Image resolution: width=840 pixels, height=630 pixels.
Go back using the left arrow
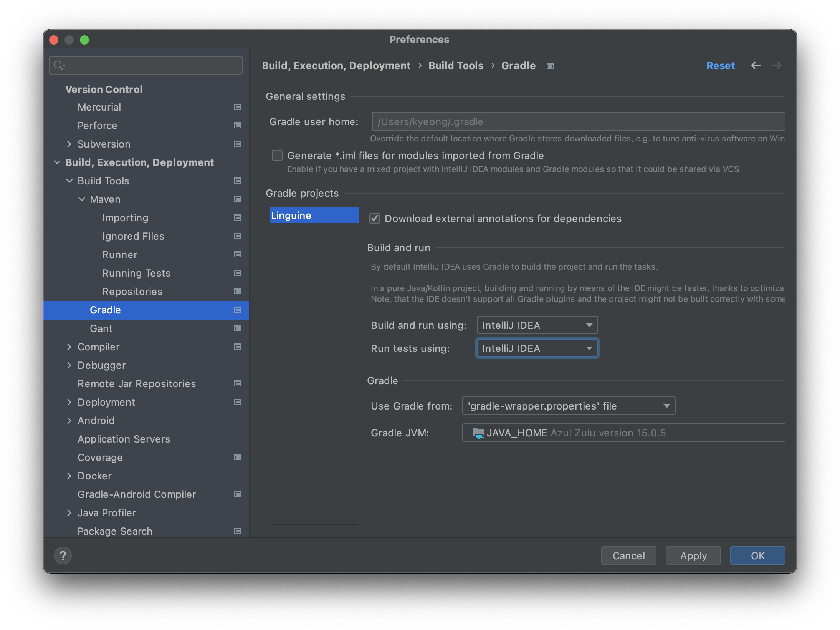[x=756, y=66]
